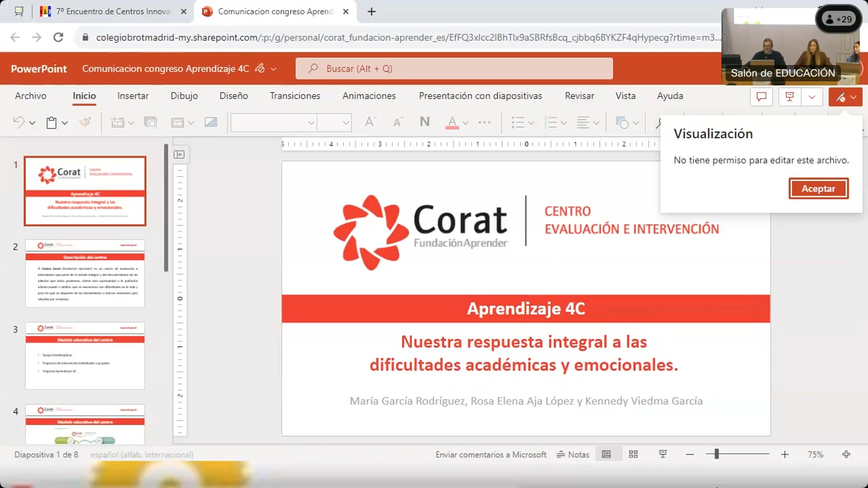Click the Paste clipboard icon
Image resolution: width=868 pixels, height=488 pixels.
[52, 122]
